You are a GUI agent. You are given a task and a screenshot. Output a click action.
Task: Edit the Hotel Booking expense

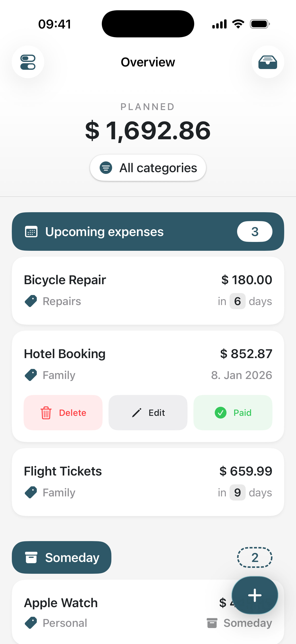[x=148, y=412]
